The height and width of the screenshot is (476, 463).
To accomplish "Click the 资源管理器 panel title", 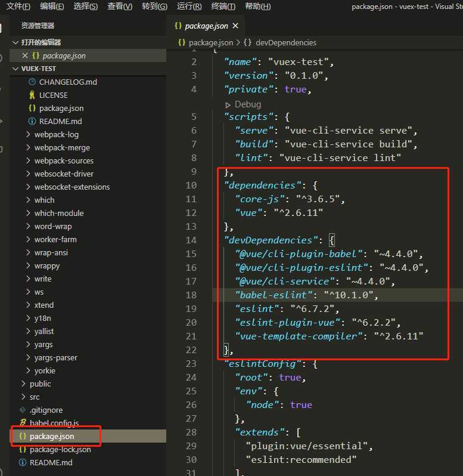I will 38,26.
